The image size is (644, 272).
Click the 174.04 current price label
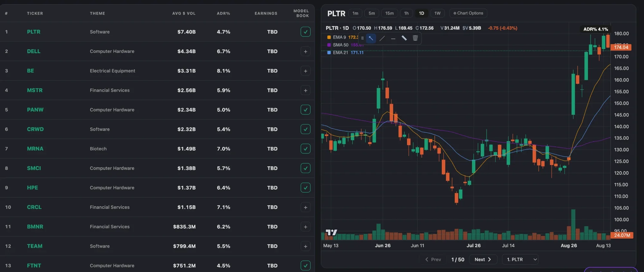(621, 47)
